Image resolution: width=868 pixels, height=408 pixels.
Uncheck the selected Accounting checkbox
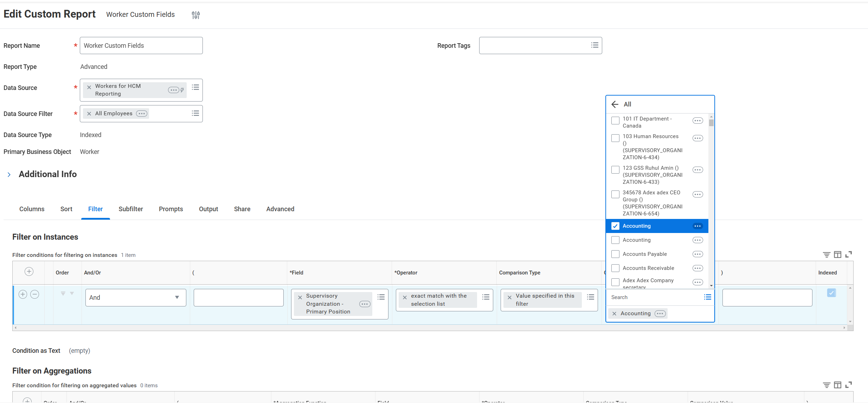(x=615, y=226)
